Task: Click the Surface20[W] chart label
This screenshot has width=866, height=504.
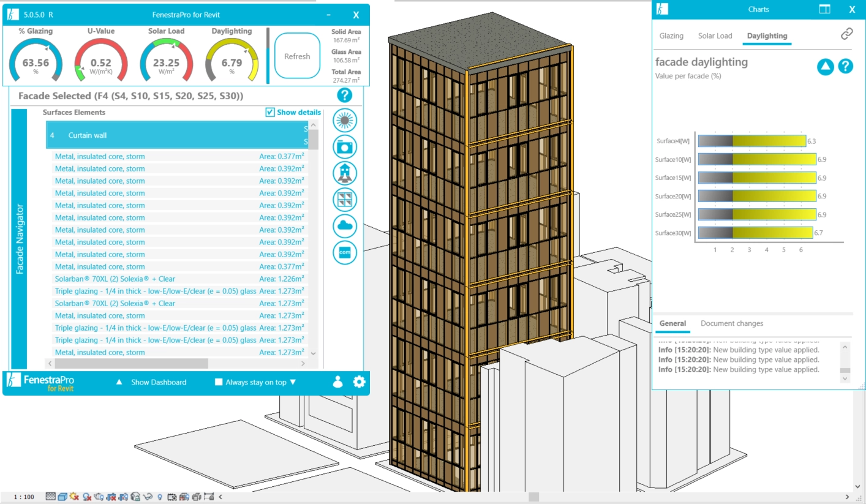Action: (673, 197)
